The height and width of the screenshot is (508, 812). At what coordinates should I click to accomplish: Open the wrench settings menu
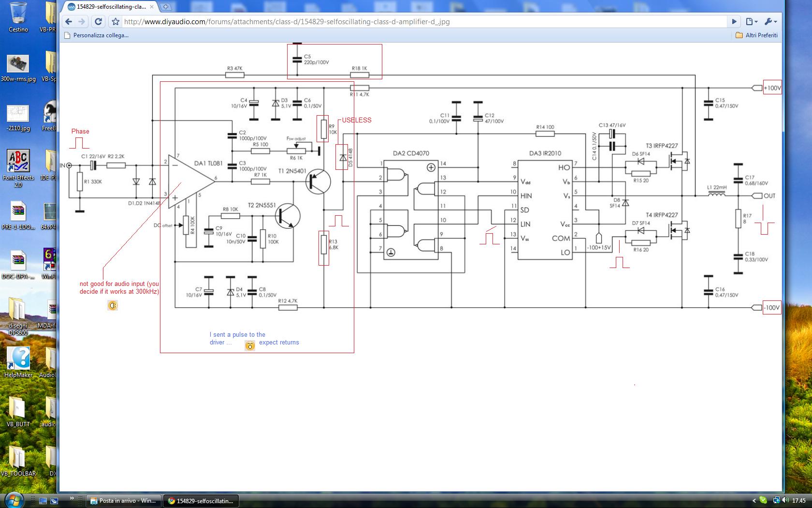pos(770,21)
